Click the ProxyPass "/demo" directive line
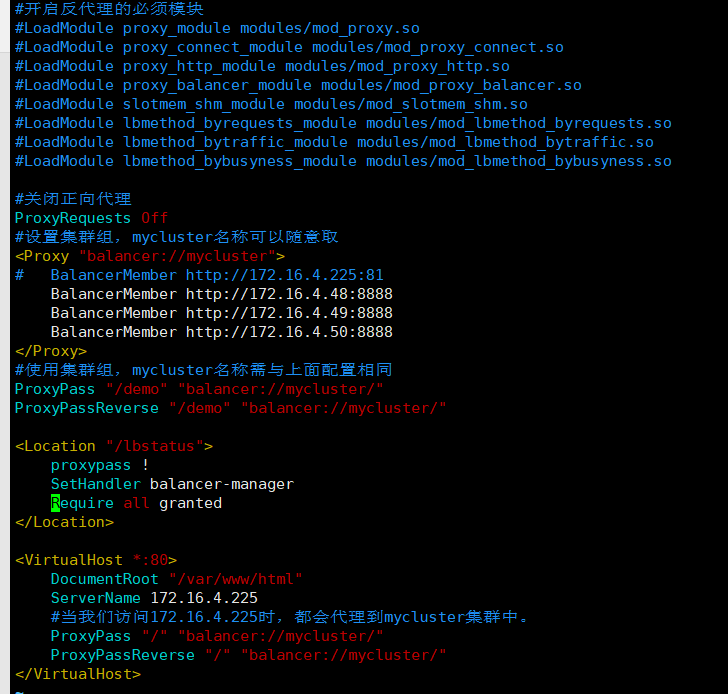The width and height of the screenshot is (728, 694). [199, 389]
